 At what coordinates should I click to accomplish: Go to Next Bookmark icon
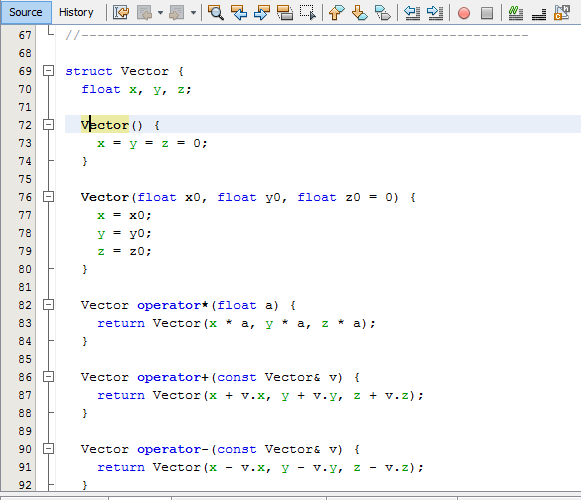point(359,13)
